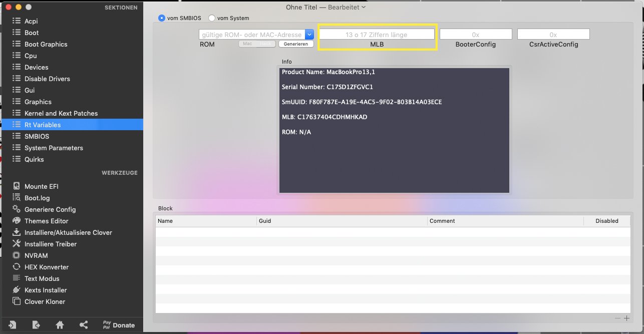Viewport: 644px width, 334px height.
Task: Click the Guid column header
Action: 342,221
